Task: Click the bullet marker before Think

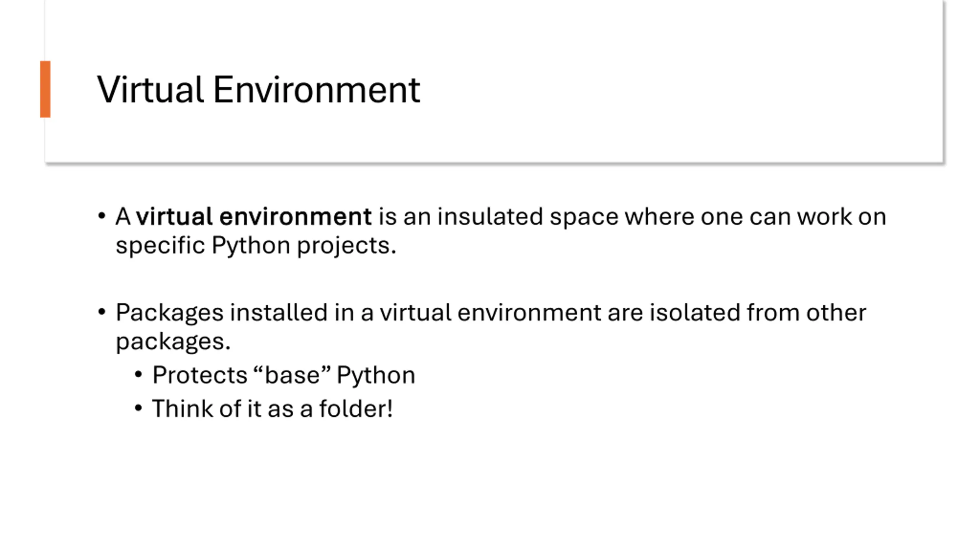Action: click(138, 408)
